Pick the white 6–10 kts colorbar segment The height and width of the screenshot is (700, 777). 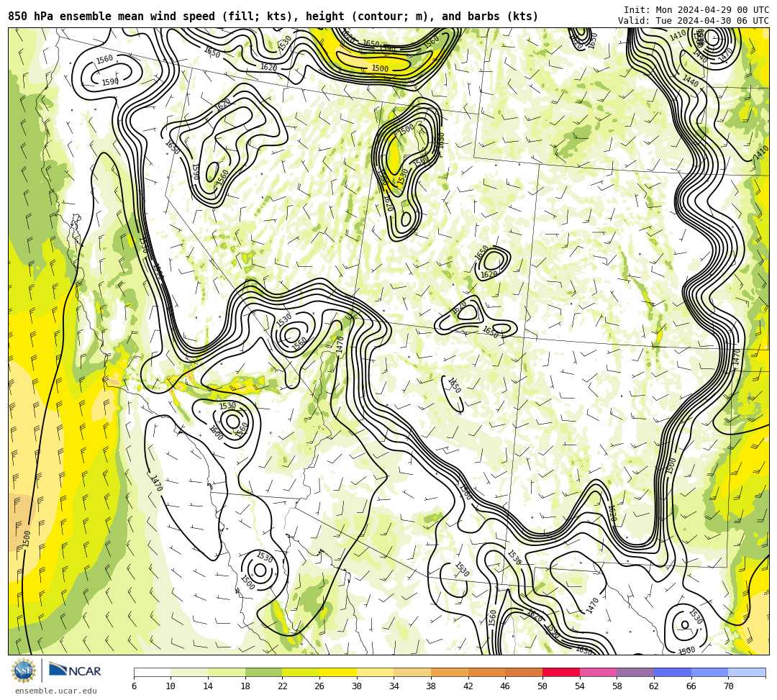coord(152,672)
